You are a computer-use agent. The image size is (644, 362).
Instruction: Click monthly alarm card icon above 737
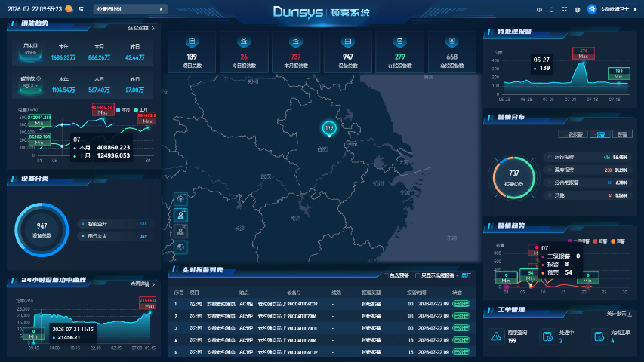point(296,41)
